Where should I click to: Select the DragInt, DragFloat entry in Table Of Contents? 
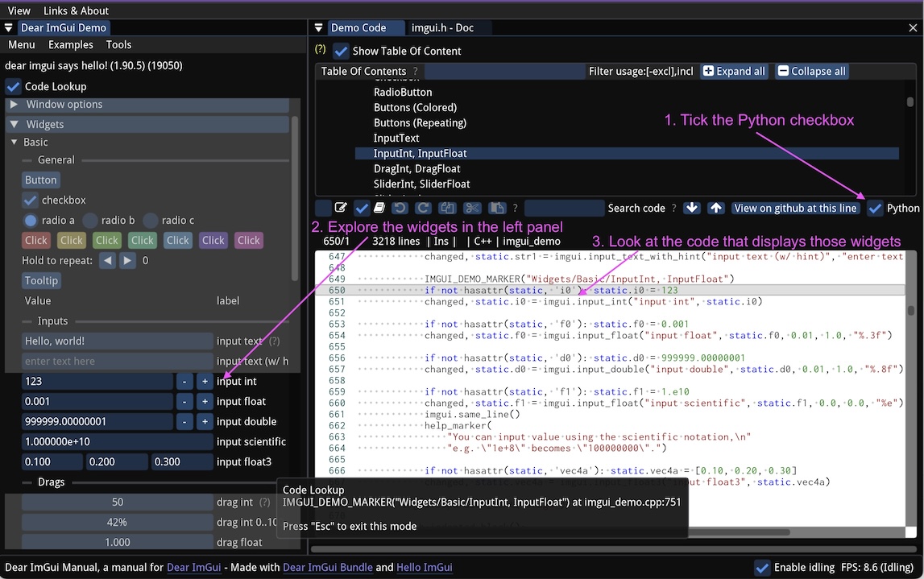[x=416, y=168]
